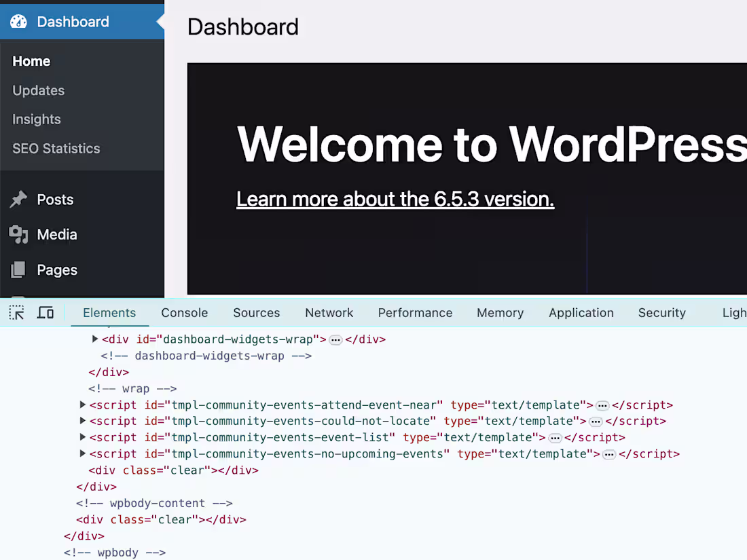Select Insights in the Dashboard menu

[36, 119]
